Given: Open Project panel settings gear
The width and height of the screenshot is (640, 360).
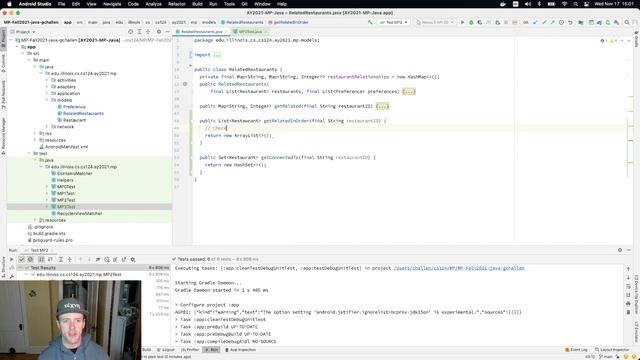Looking at the screenshot, I should [159, 32].
